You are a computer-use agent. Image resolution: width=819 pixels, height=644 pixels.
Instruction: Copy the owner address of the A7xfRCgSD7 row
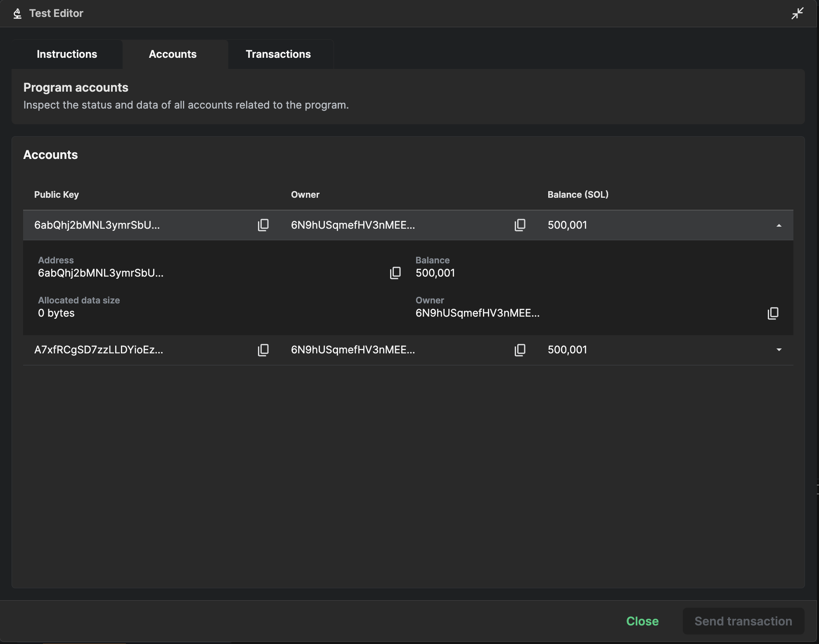pos(520,350)
